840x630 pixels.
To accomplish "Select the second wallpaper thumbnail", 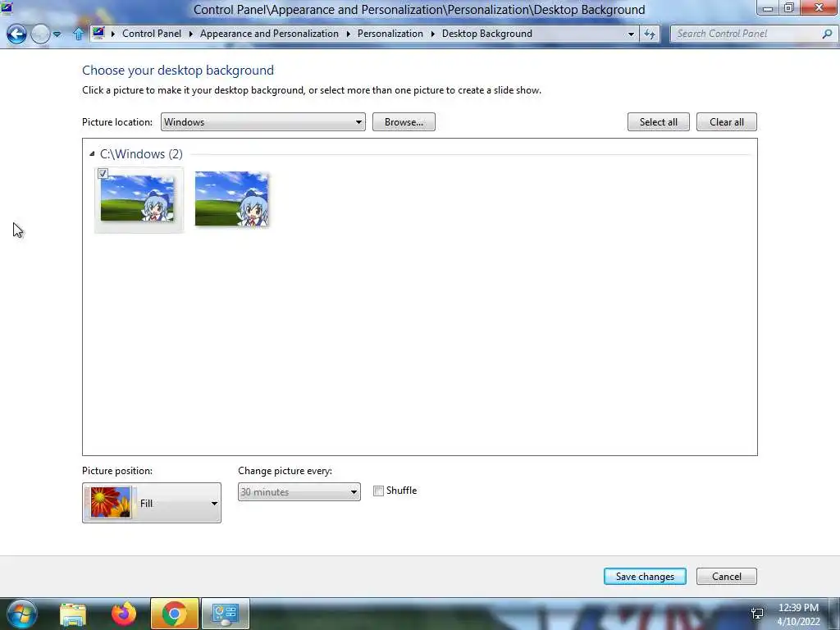I will click(x=231, y=199).
